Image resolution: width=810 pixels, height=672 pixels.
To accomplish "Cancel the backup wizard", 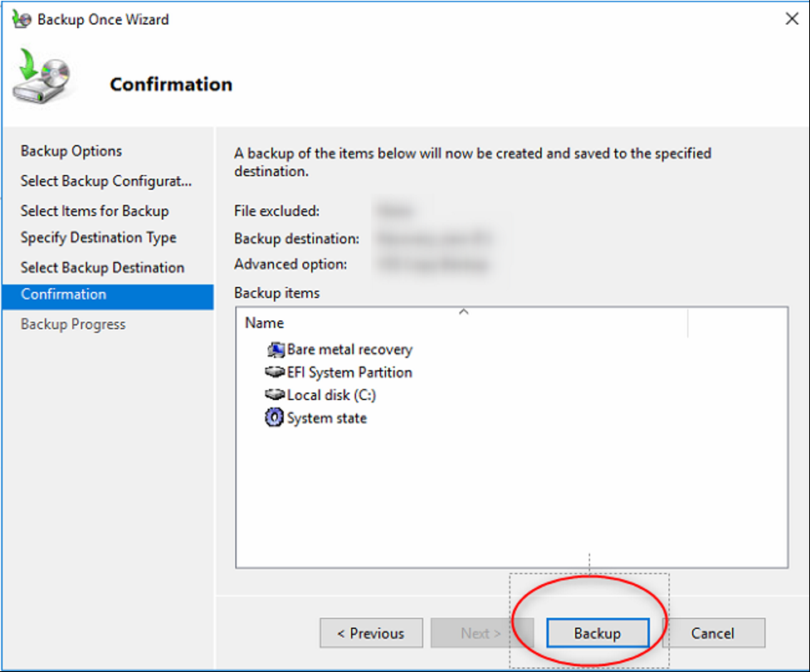I will 712,633.
